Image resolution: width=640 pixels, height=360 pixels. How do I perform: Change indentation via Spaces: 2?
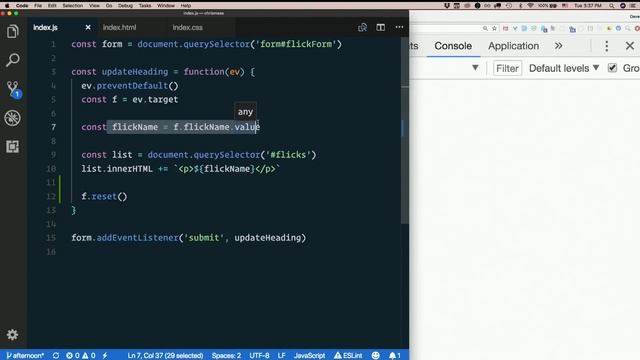click(x=226, y=356)
